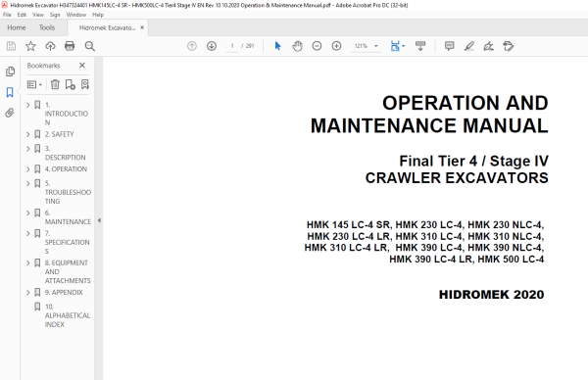Open fit page options dropdown arrow
Image resolution: width=588 pixels, height=380 pixels.
[404, 46]
